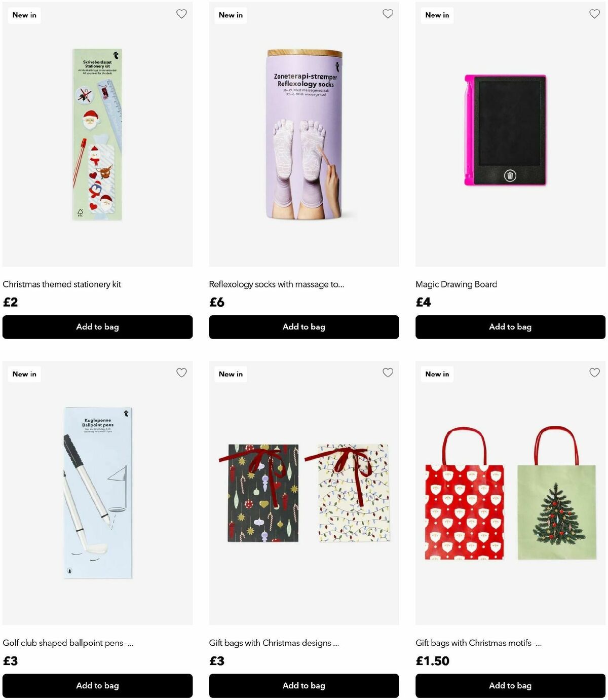
Task: Add Reflexology socks to bag
Action: 304,327
